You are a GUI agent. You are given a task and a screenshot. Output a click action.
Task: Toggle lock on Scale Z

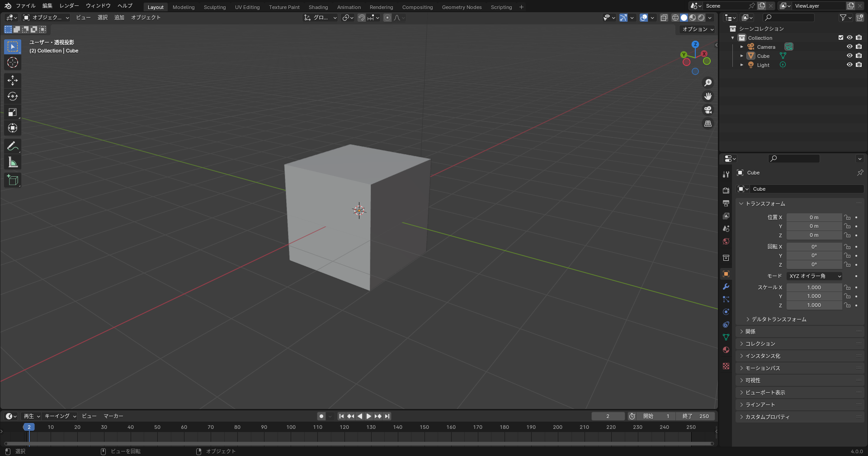(847, 306)
